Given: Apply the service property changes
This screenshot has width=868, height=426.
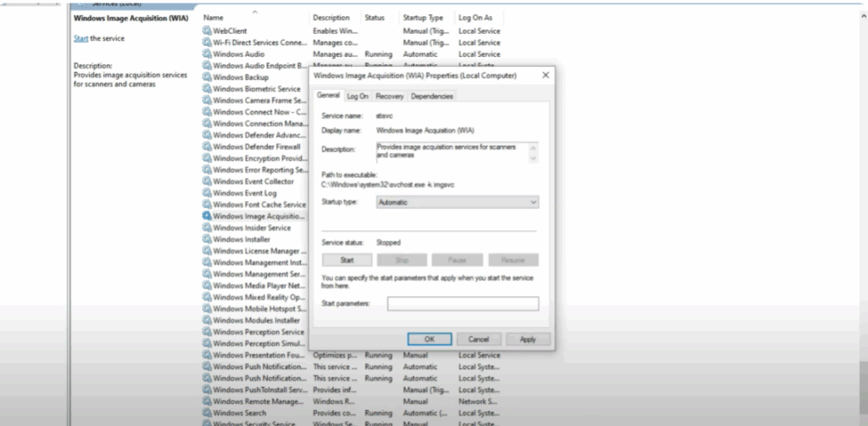Looking at the screenshot, I should (528, 339).
